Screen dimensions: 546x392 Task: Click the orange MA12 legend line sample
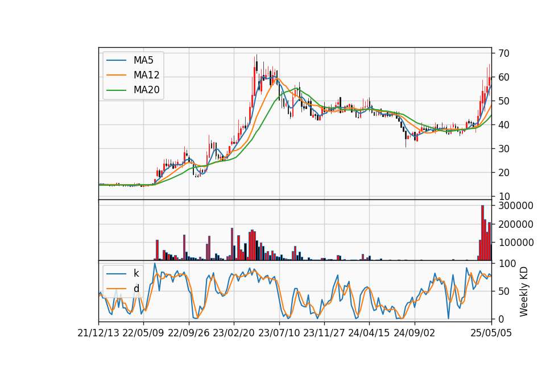click(x=116, y=75)
